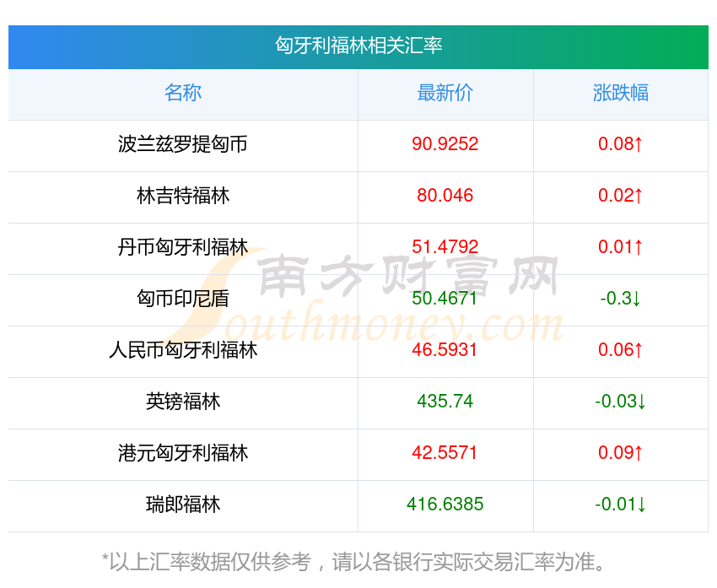Click the change value -0.03↓
The width and height of the screenshot is (717, 588).
click(x=621, y=402)
